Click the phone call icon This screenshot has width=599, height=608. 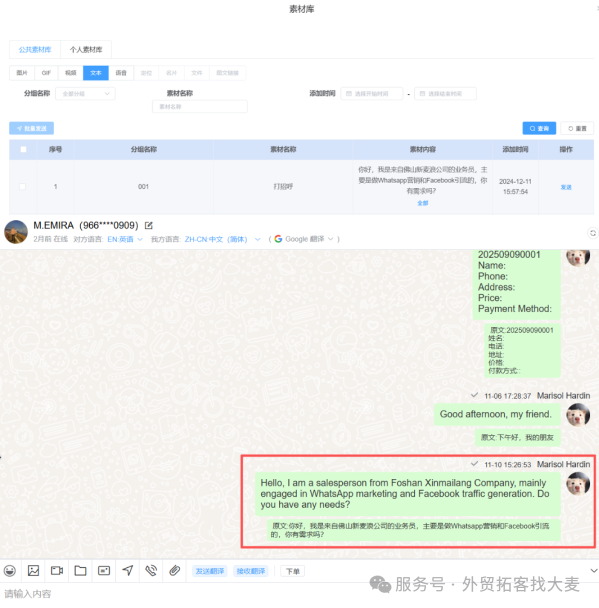151,570
